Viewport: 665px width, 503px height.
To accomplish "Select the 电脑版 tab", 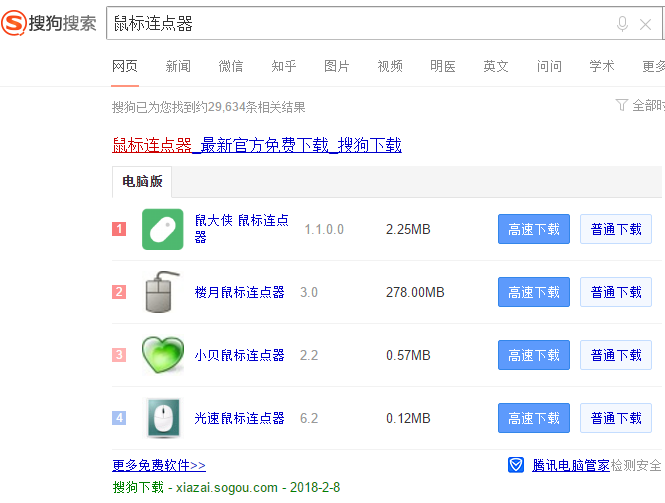I will (142, 182).
